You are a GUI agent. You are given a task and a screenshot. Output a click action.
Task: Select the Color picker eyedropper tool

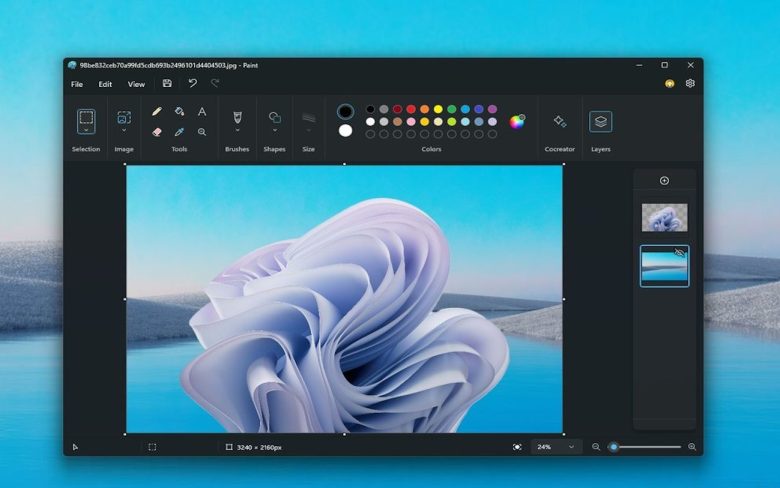[x=179, y=132]
